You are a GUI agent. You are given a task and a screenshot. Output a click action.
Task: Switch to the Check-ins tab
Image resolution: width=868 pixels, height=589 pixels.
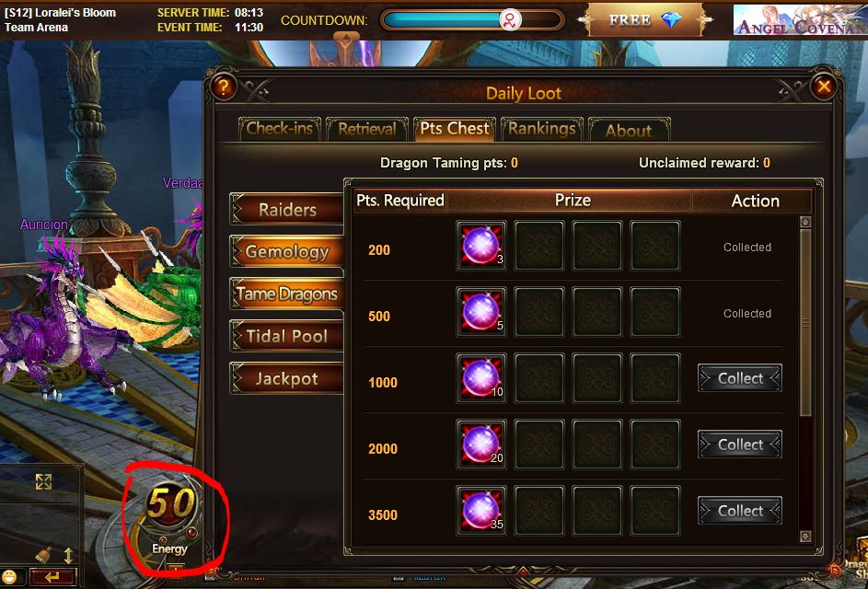click(x=279, y=130)
